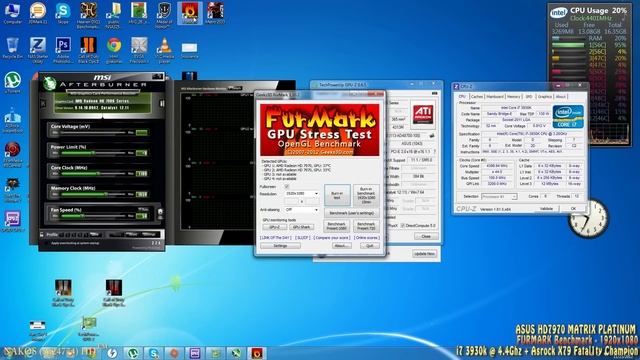Image resolution: width=640 pixels, height=360 pixels.
Task: Open the EVGA Precision X shortcut
Action: [x=139, y=50]
